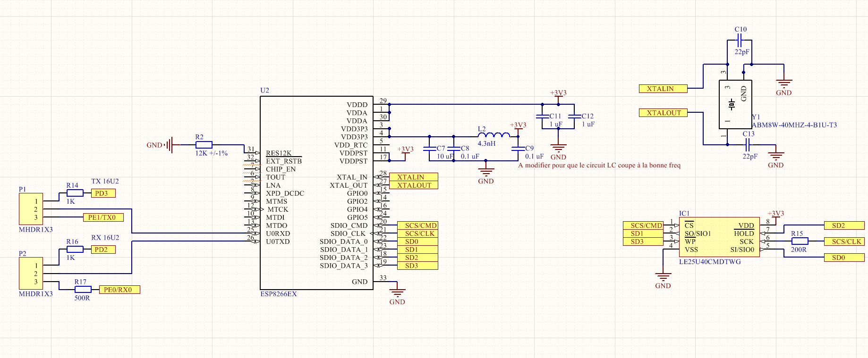
Task: Select the PD3 port label
Action: [x=103, y=193]
